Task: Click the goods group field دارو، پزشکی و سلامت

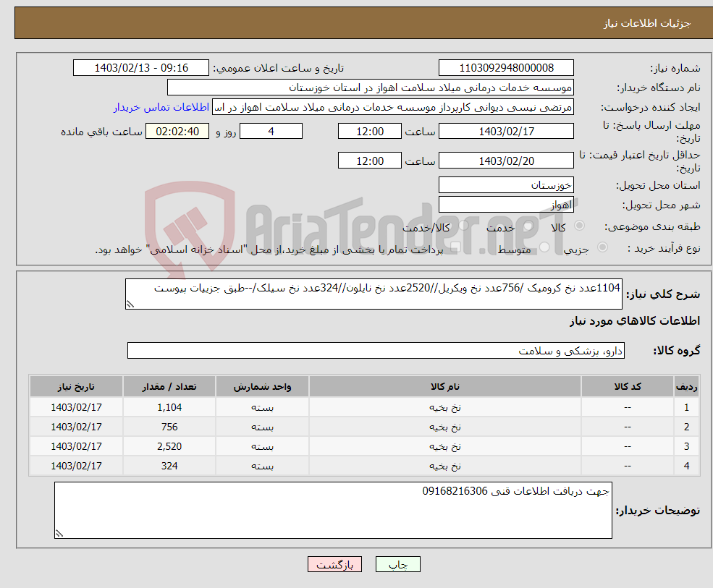Action: 376,350
